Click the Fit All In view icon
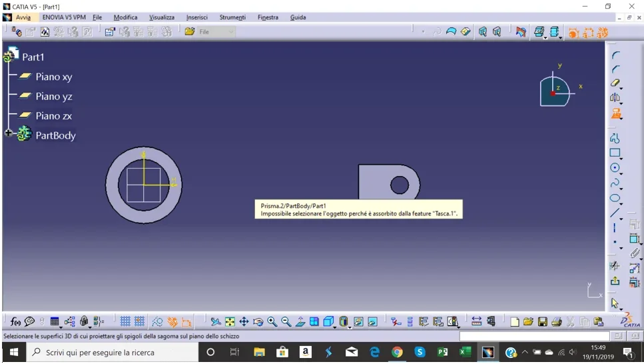The image size is (644, 364). (x=230, y=321)
